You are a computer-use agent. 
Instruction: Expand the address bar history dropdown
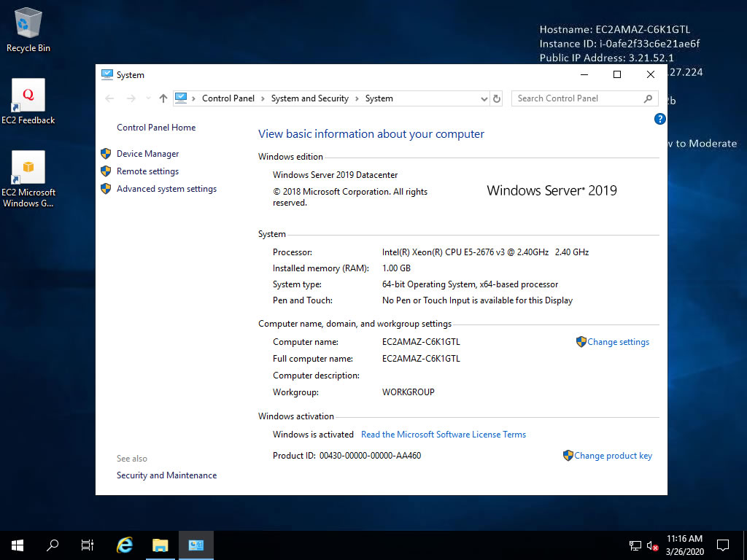click(484, 98)
